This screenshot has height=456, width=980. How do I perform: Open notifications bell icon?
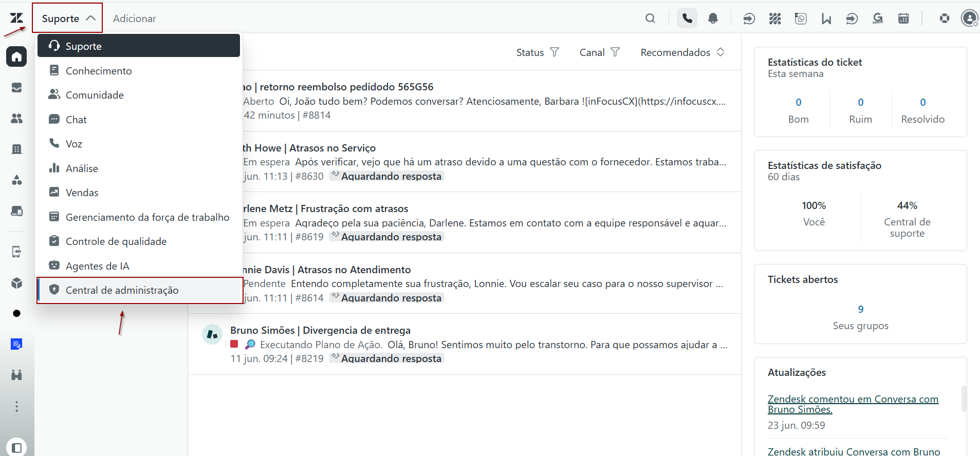point(713,18)
